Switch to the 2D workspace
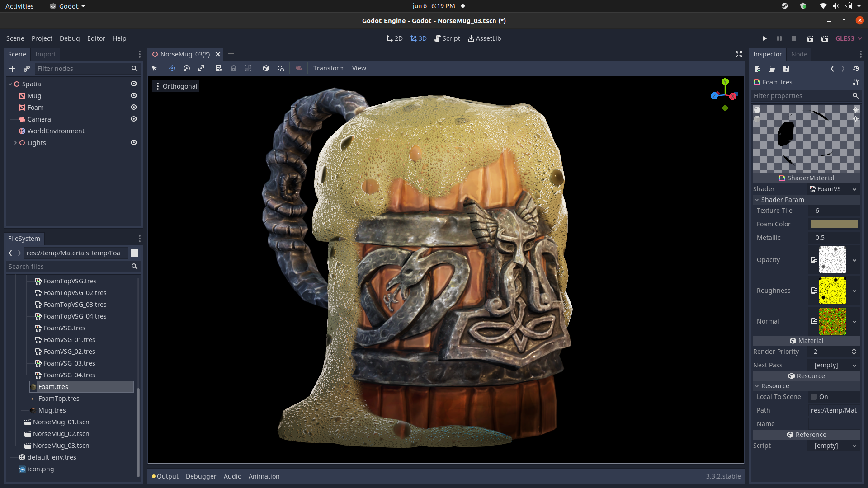This screenshot has width=868, height=488. [x=394, y=38]
